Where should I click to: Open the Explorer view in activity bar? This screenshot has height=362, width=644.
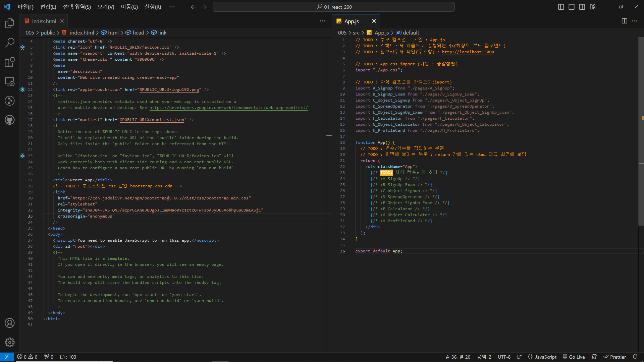click(10, 23)
